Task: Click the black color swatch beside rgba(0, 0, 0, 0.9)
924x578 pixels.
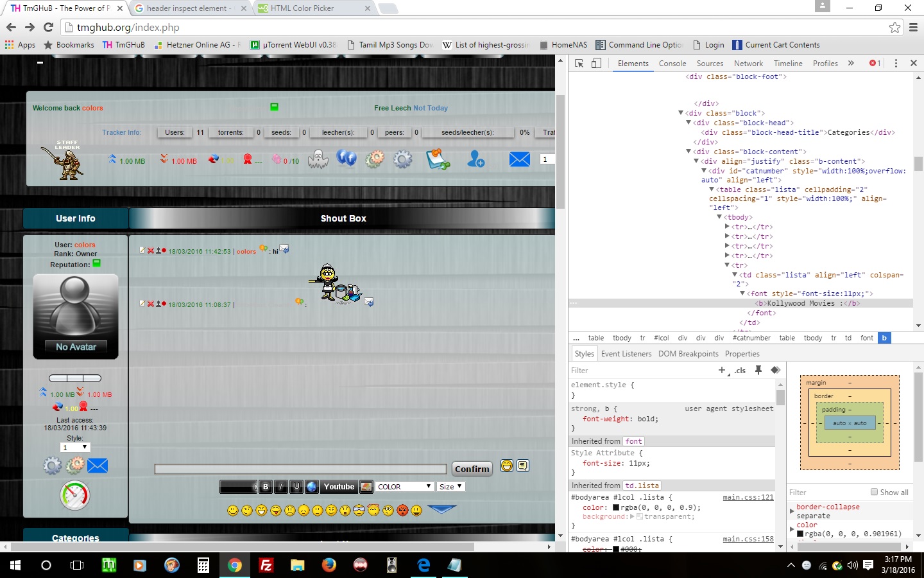Action: [x=615, y=507]
